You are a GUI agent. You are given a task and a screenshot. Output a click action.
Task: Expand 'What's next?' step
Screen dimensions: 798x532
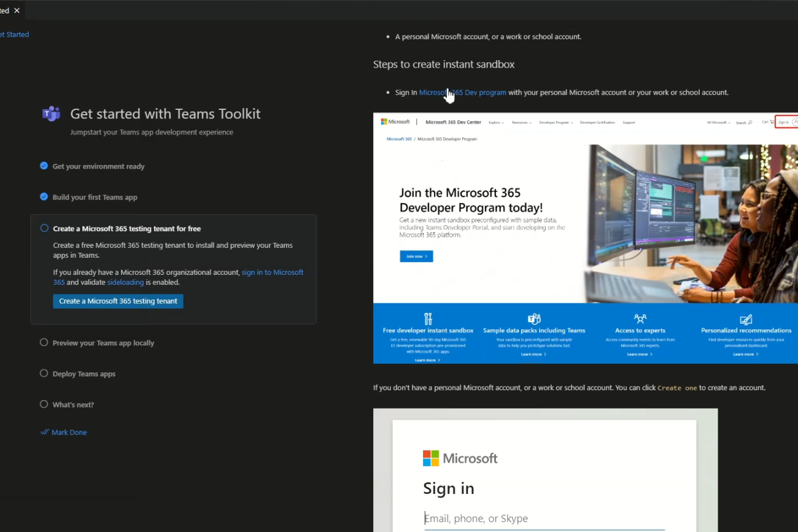pyautogui.click(x=73, y=404)
